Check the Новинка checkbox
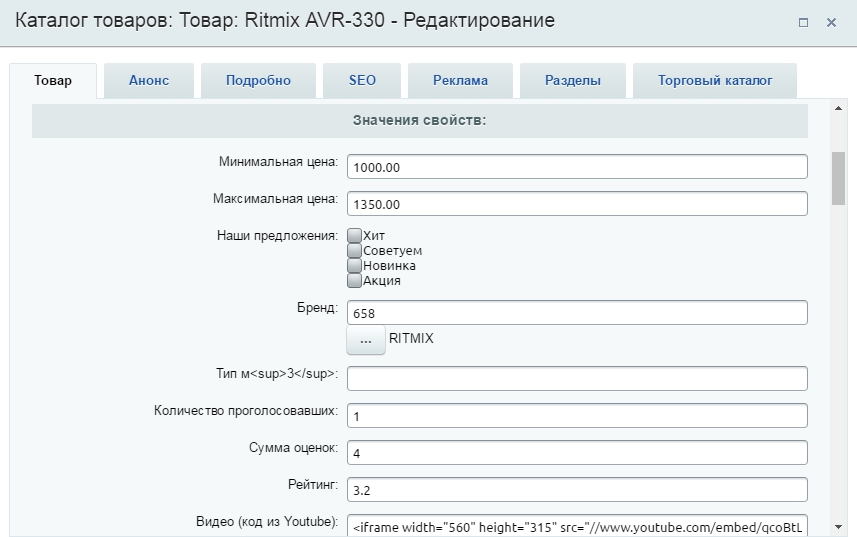The image size is (857, 537). [354, 266]
